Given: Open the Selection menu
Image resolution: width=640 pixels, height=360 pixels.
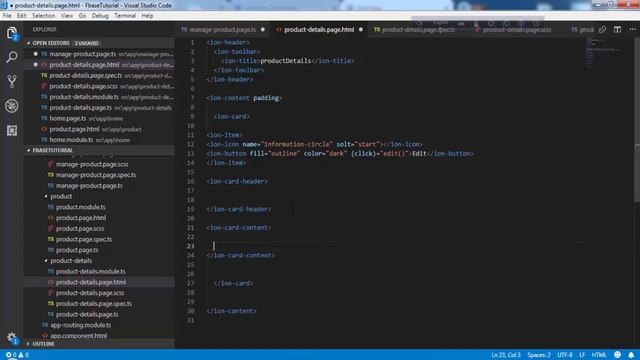Looking at the screenshot, I should coord(44,16).
